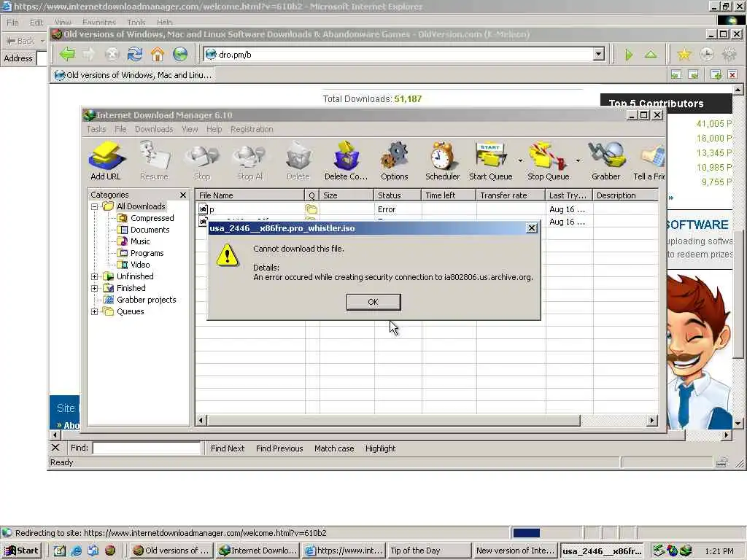Go to Home page icon in K-Meleon
The width and height of the screenshot is (747, 560).
pyautogui.click(x=158, y=54)
